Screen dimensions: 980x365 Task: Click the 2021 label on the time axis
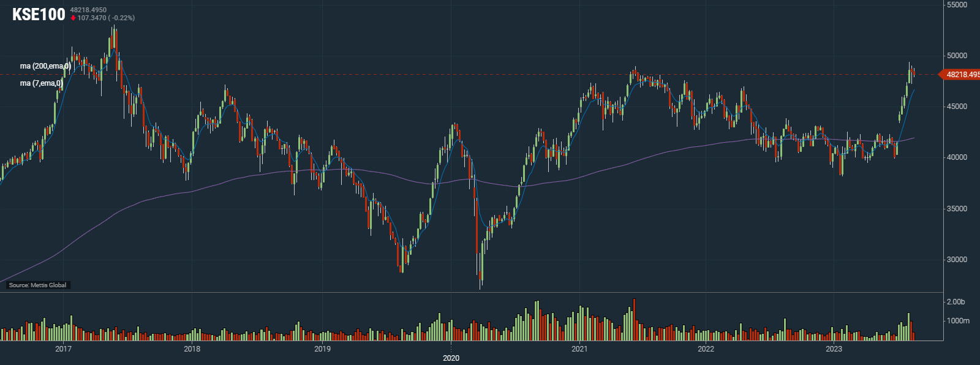(x=579, y=349)
